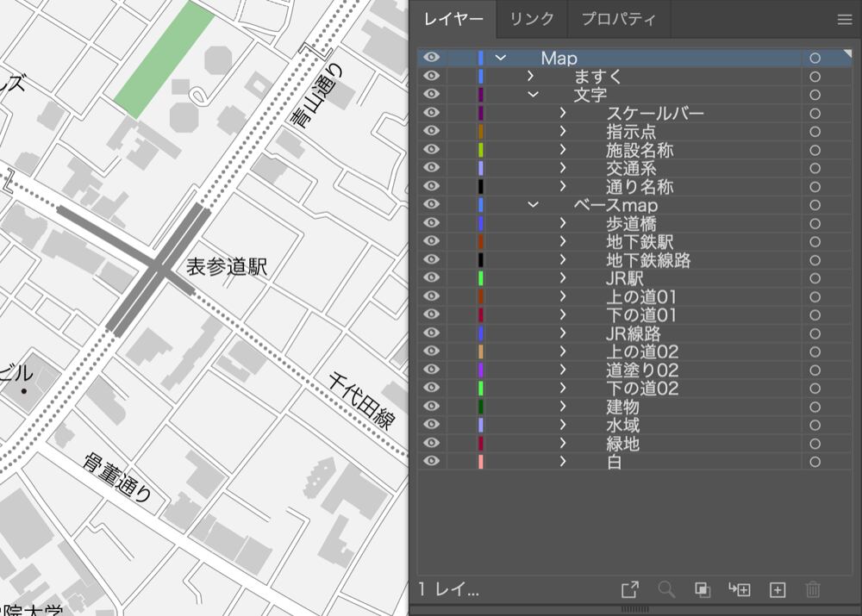Click the JR駅 layer color swatch
The height and width of the screenshot is (616, 862).
[481, 278]
